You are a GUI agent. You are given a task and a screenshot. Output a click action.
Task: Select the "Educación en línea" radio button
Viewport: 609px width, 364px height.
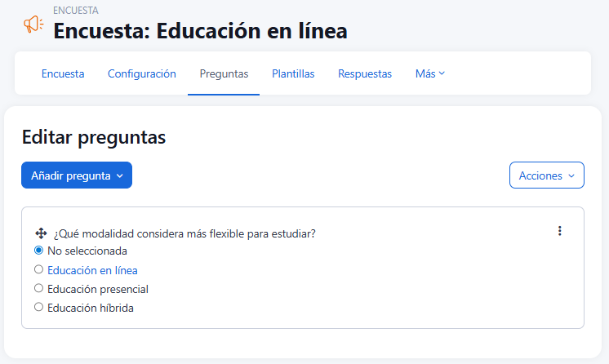pyautogui.click(x=38, y=269)
